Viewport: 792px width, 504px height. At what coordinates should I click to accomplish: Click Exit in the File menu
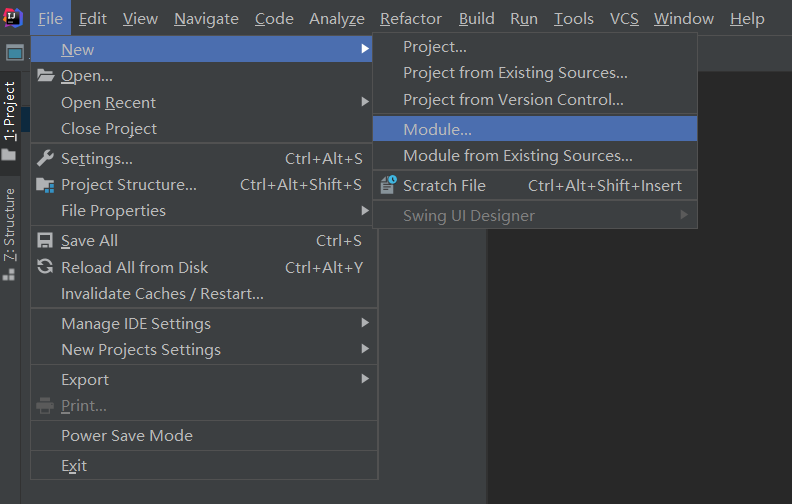point(74,466)
